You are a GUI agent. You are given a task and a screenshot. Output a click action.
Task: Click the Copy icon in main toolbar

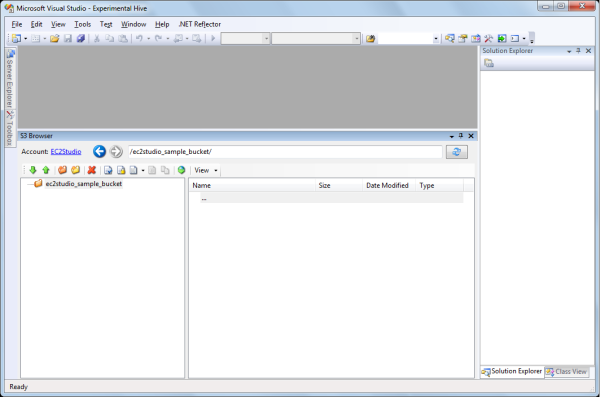(109, 38)
